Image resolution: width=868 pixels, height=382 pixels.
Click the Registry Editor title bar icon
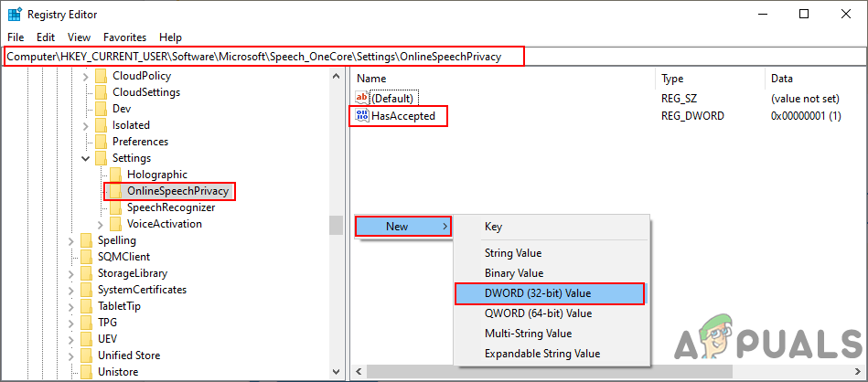pyautogui.click(x=15, y=15)
